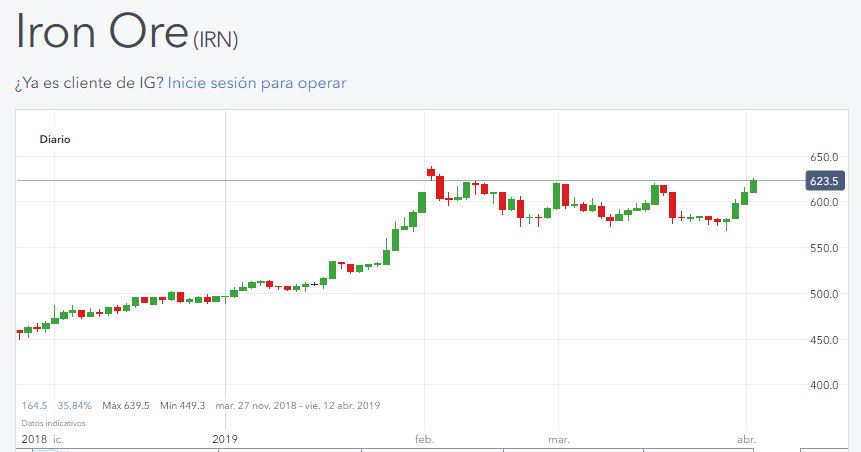Click the 650.0 price axis label

(x=824, y=157)
